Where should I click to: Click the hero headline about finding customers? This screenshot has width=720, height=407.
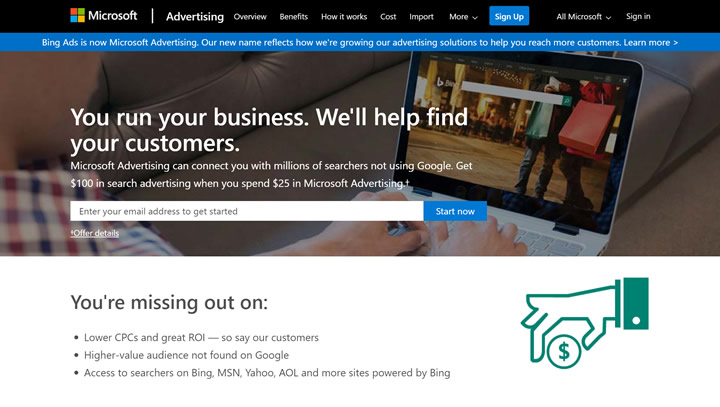tap(269, 130)
